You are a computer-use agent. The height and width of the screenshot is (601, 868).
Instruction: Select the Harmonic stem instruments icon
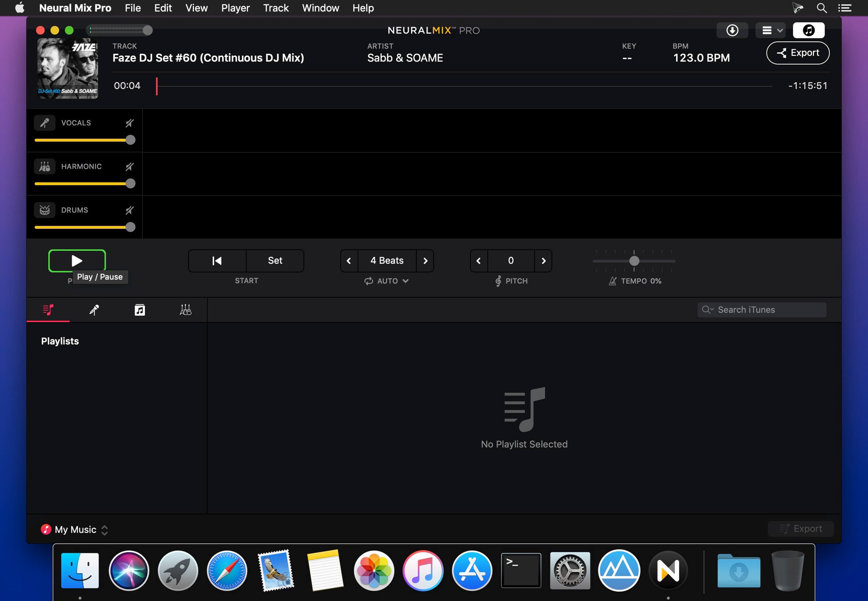44,166
